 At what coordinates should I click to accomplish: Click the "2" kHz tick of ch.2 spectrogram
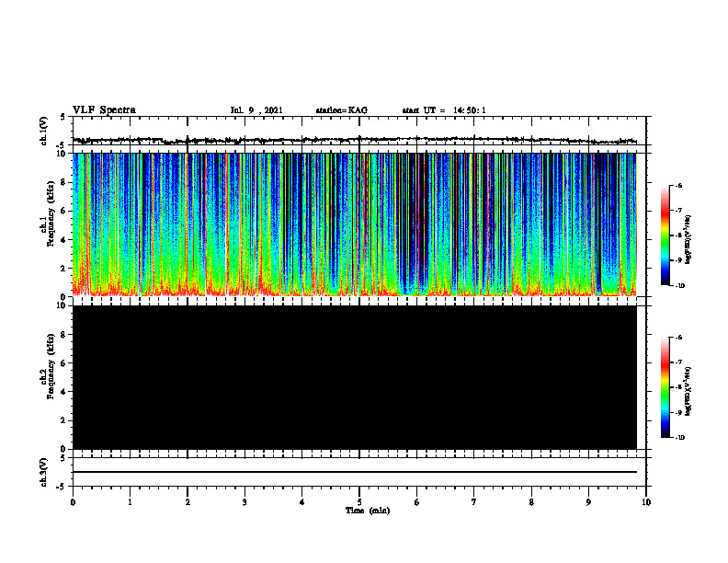click(64, 420)
